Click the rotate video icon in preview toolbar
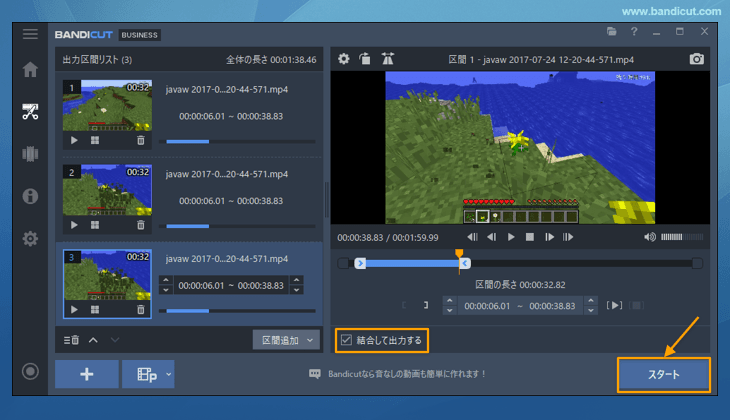 tap(365, 59)
